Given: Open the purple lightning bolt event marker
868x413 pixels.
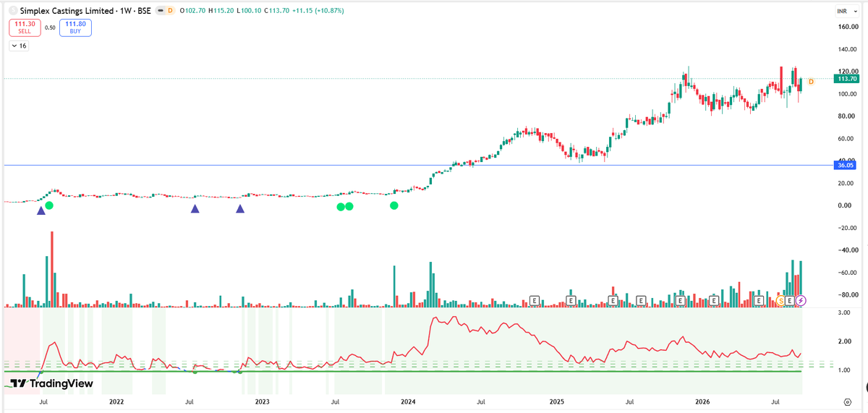Looking at the screenshot, I should (801, 300).
